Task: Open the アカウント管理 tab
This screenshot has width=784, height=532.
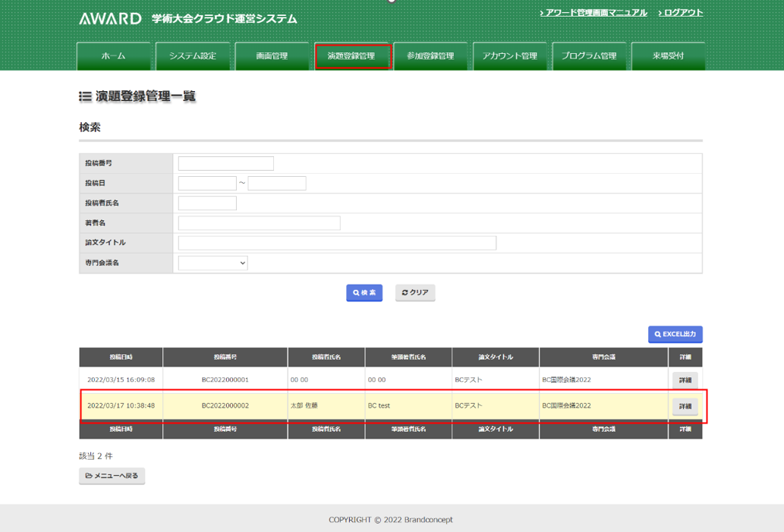Action: click(x=509, y=56)
